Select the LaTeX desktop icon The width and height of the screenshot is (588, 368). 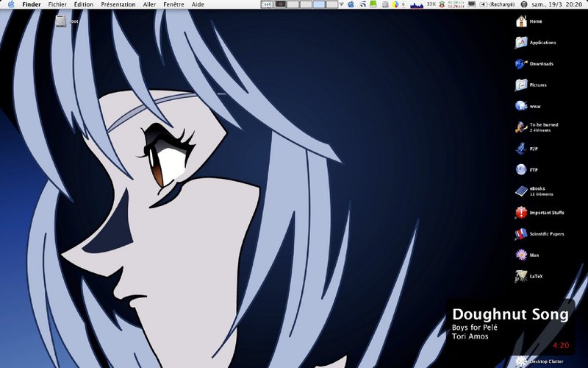(x=521, y=277)
